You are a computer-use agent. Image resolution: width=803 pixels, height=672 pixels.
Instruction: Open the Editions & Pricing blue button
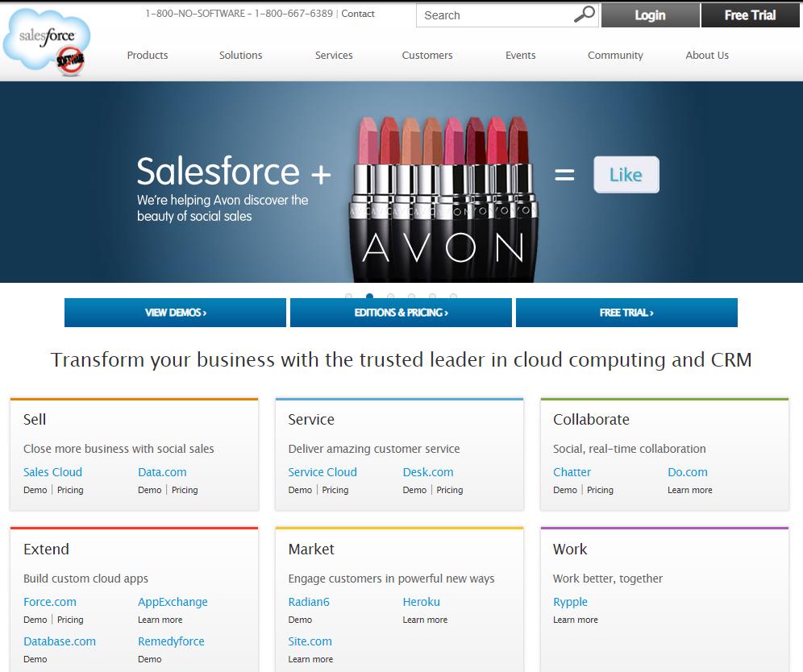point(401,313)
